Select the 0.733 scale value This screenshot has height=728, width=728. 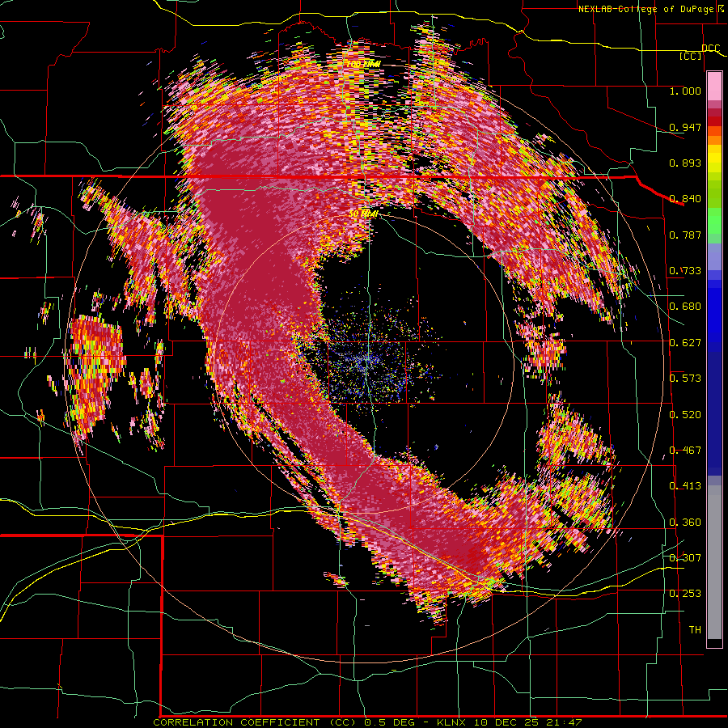685,271
